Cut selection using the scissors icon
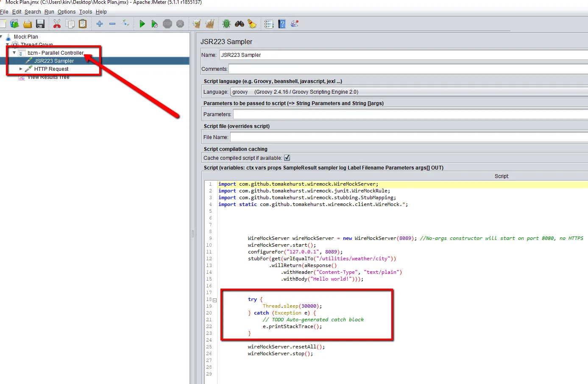588x384 pixels. (x=57, y=24)
